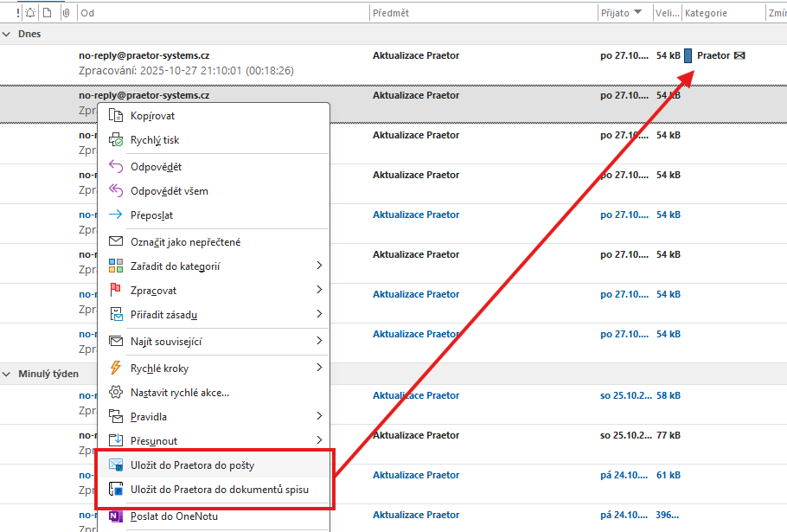This screenshot has width=787, height=532.
Task: Click the Nastavit rychlé akce gear icon
Action: (x=116, y=393)
